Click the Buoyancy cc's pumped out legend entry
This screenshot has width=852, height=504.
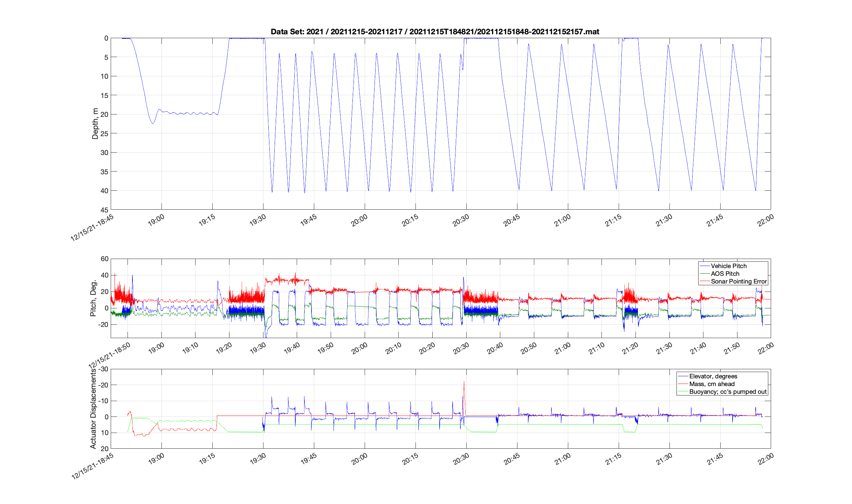(728, 392)
